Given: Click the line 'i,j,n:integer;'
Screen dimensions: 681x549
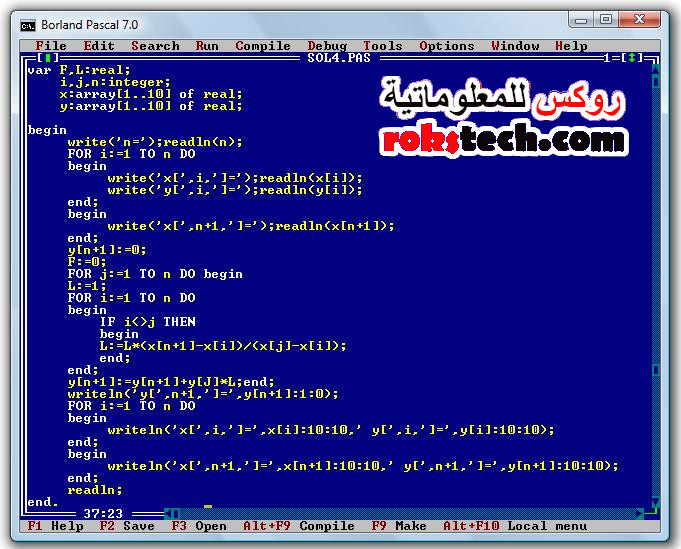Looking at the screenshot, I should [115, 82].
